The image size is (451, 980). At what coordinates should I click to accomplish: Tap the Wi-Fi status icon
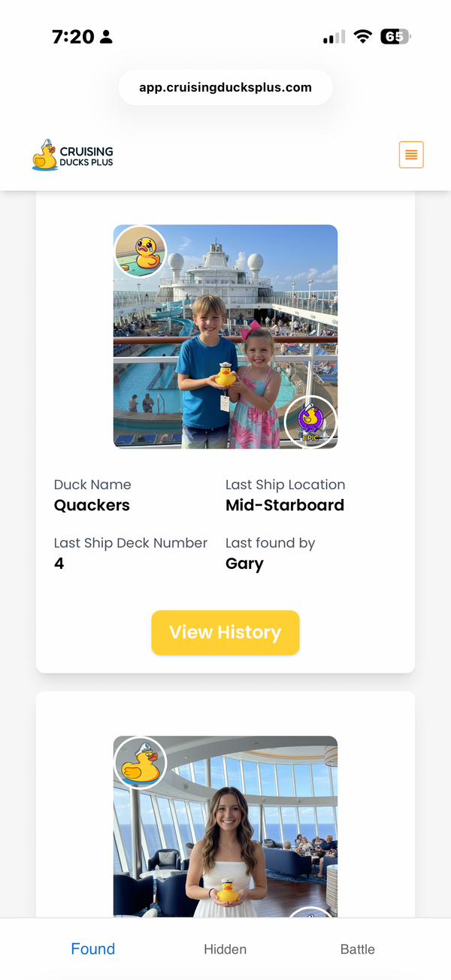point(363,37)
